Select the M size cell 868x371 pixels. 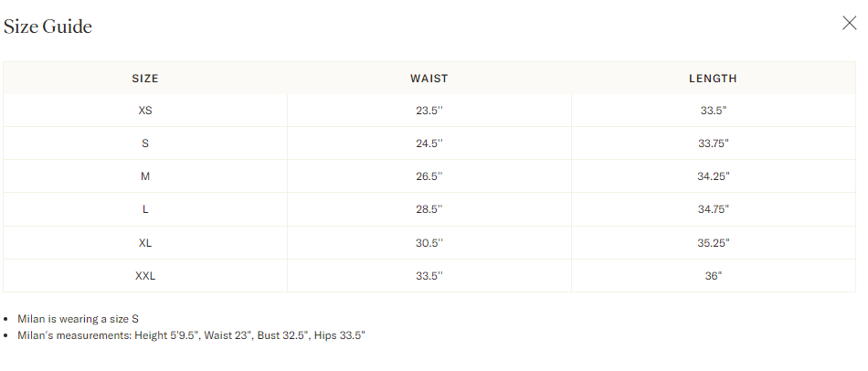click(x=145, y=176)
